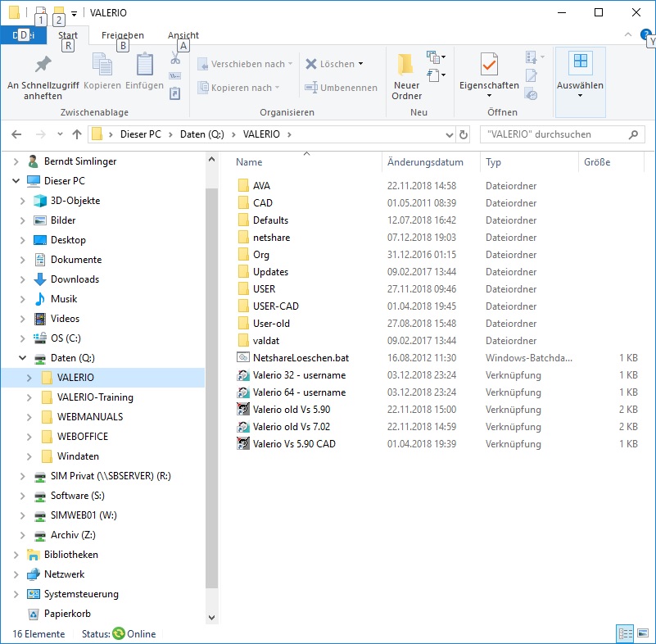Screen dimensions: 656x644
Task: Select the USER-CAD folder
Action: pos(276,306)
